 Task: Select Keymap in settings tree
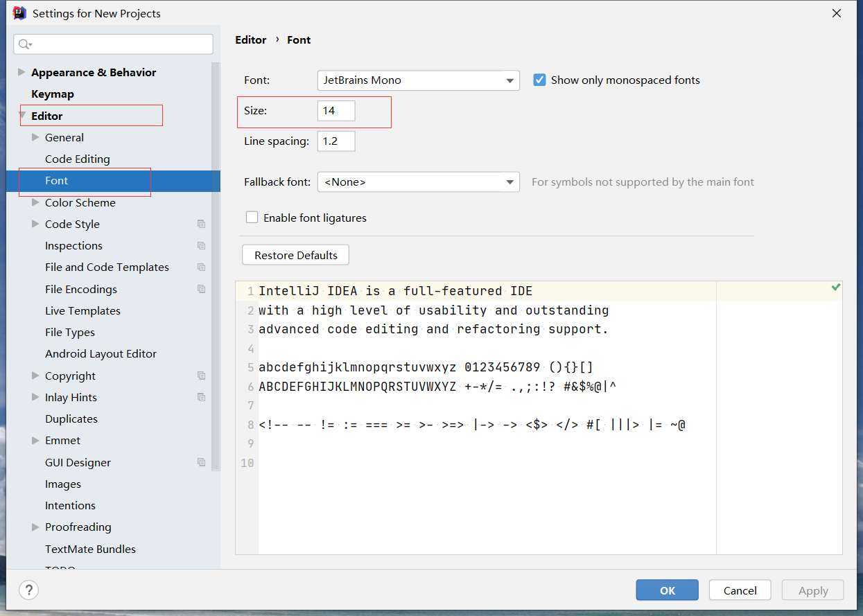(53, 94)
